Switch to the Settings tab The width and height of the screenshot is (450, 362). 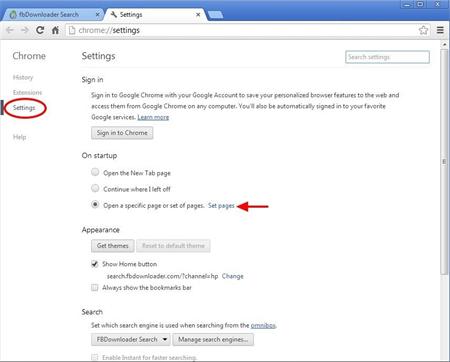point(156,15)
